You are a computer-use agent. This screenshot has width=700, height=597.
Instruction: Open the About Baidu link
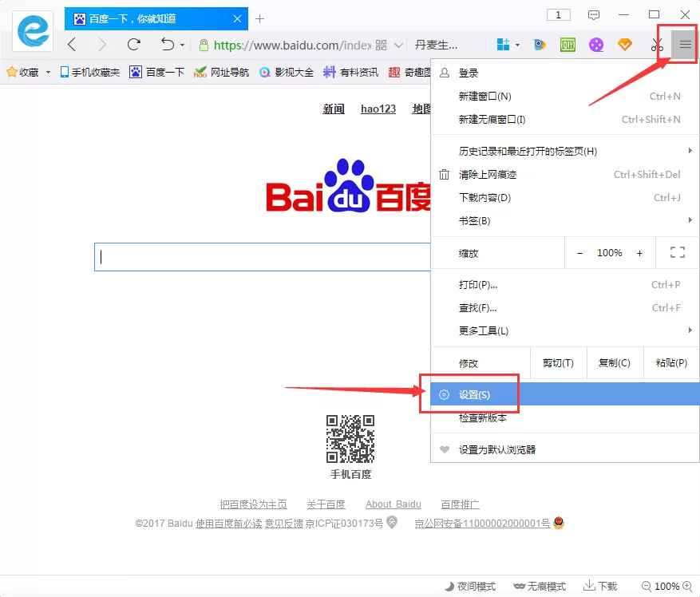pos(393,504)
